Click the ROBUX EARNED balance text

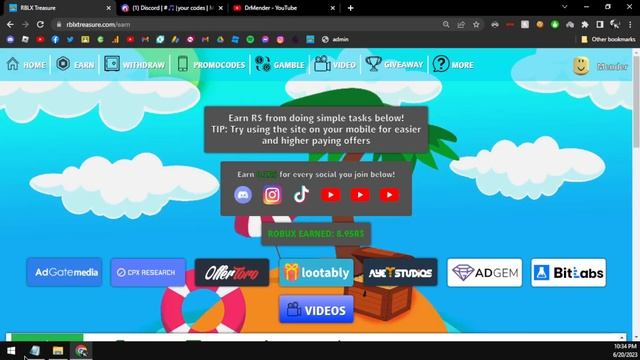pos(316,234)
